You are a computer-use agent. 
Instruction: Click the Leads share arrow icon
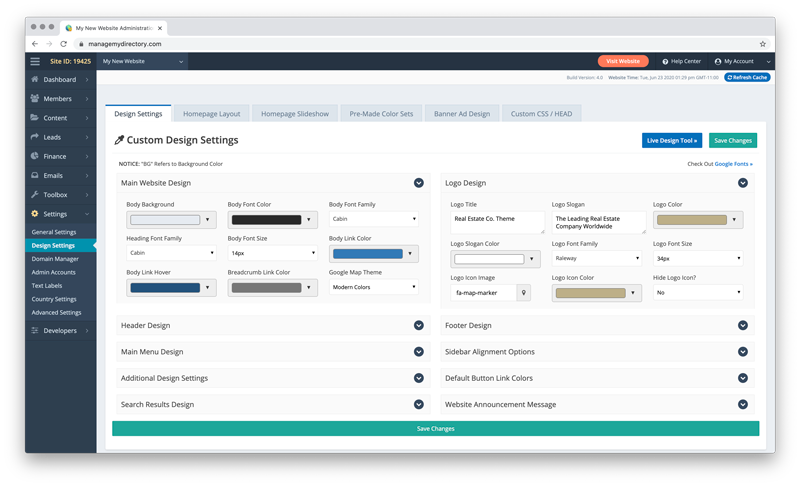35,137
